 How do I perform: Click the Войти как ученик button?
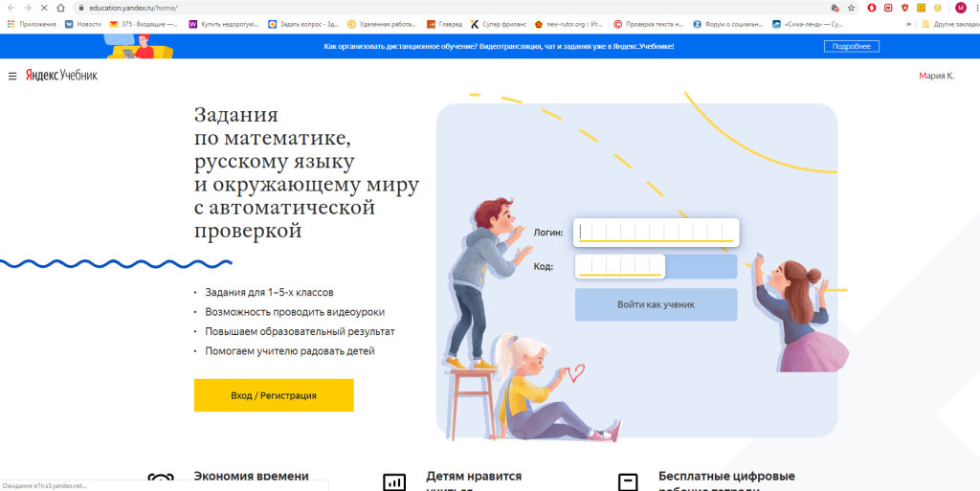(656, 305)
